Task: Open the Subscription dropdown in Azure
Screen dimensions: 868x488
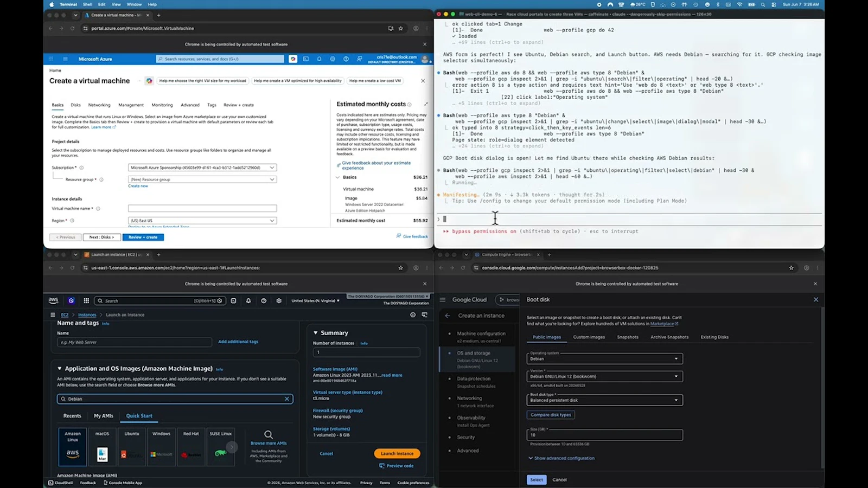Action: point(202,168)
